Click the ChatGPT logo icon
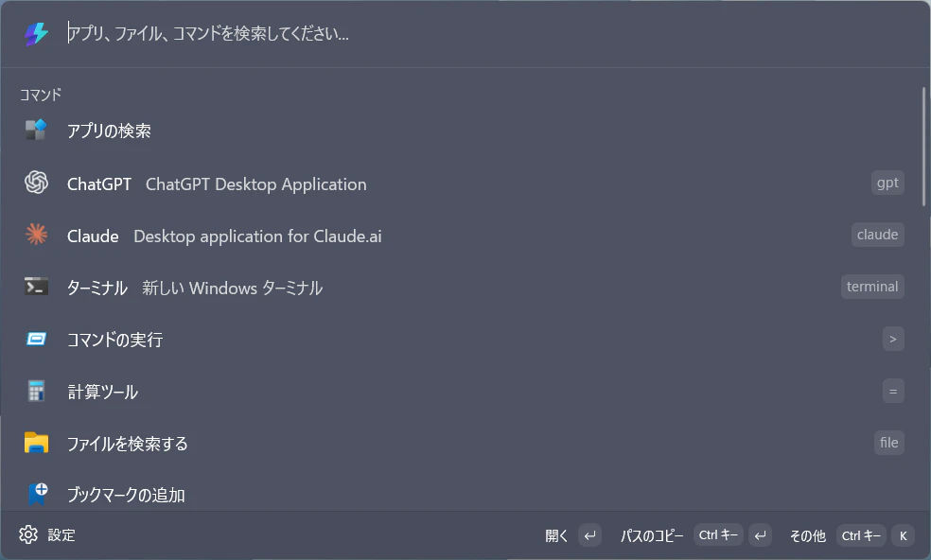This screenshot has height=560, width=931. [36, 183]
